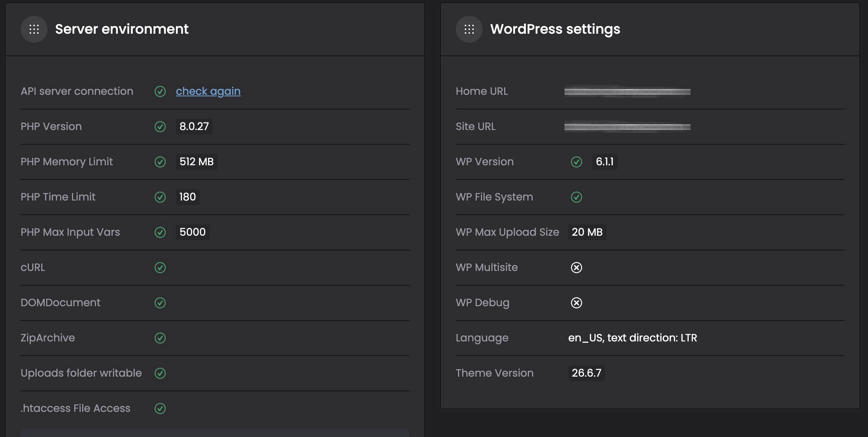Click the Site URL label

(476, 126)
